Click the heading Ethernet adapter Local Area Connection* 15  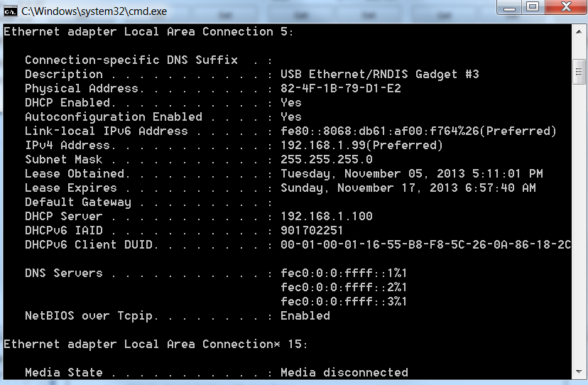point(156,344)
